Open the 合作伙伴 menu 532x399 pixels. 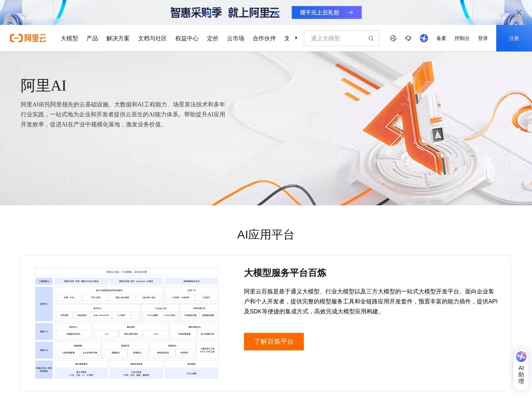[264, 38]
